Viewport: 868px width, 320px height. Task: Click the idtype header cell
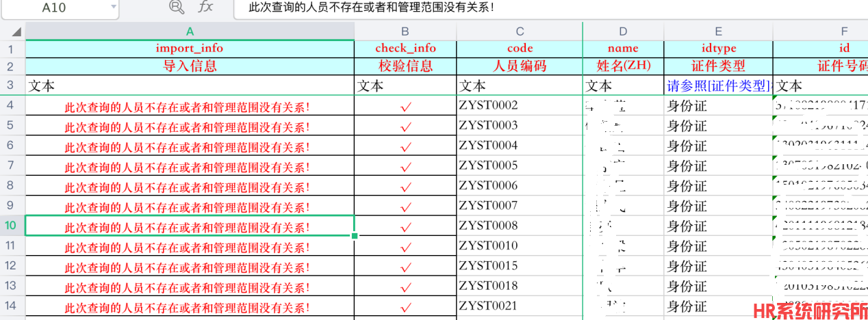click(718, 49)
